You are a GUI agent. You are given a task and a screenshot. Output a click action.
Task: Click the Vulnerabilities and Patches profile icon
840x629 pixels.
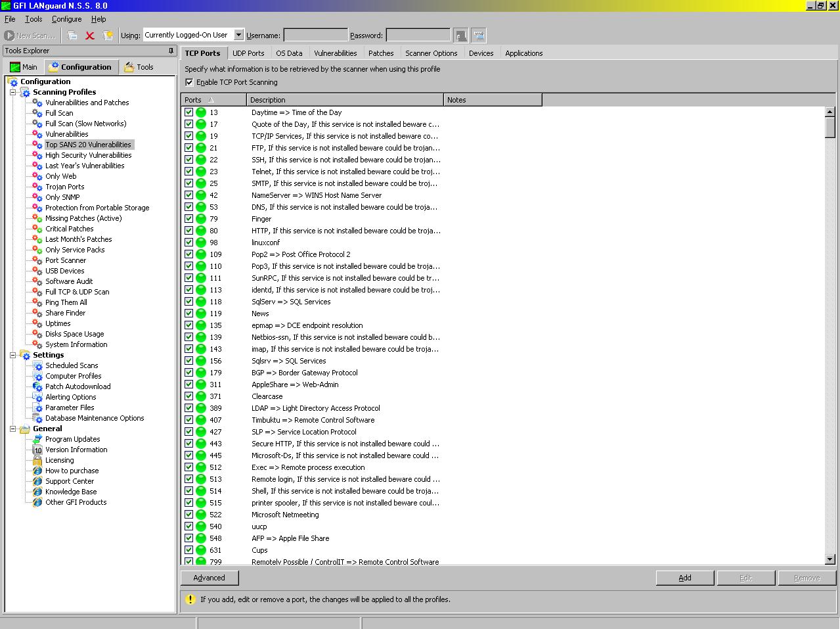coord(37,103)
